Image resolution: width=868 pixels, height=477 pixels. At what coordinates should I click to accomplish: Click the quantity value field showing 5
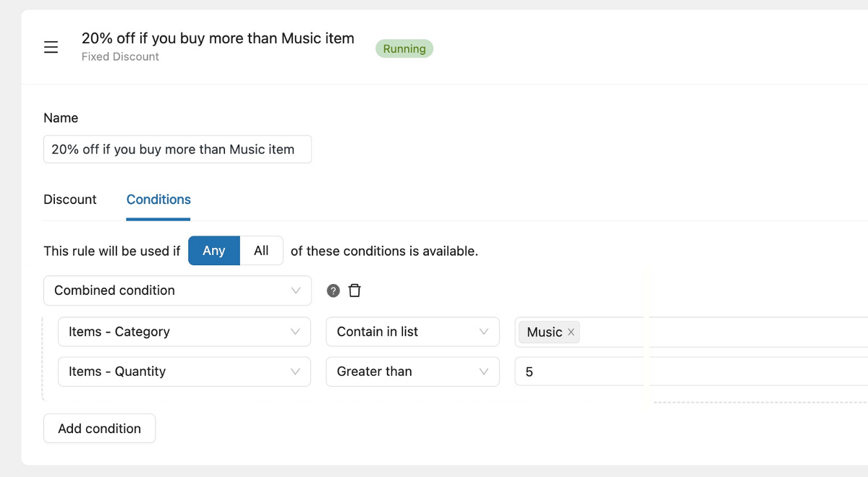point(687,371)
